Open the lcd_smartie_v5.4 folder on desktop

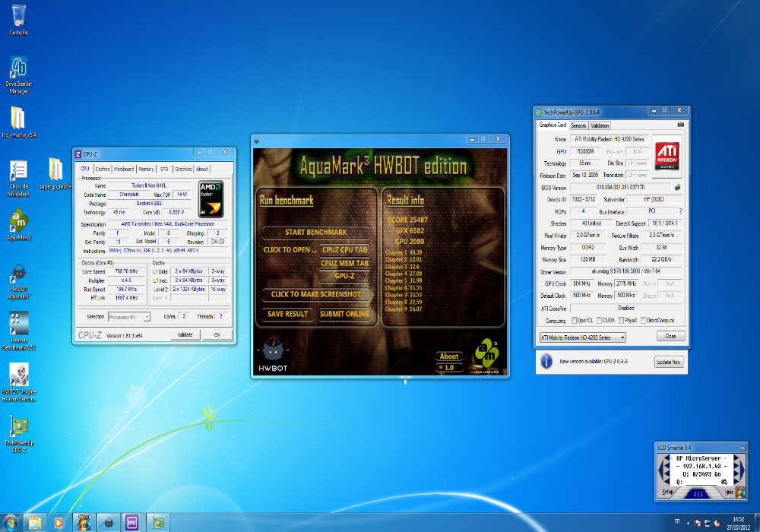pos(18,122)
